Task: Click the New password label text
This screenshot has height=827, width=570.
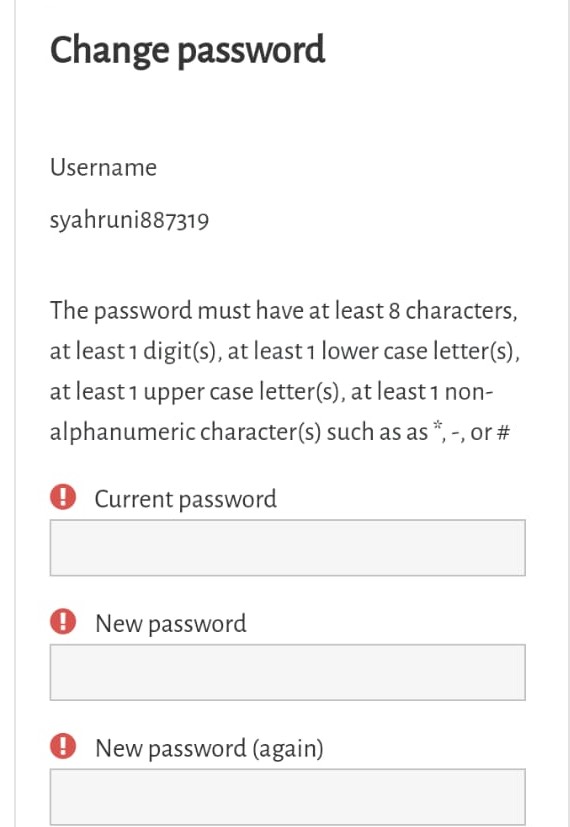Action: tap(170, 624)
